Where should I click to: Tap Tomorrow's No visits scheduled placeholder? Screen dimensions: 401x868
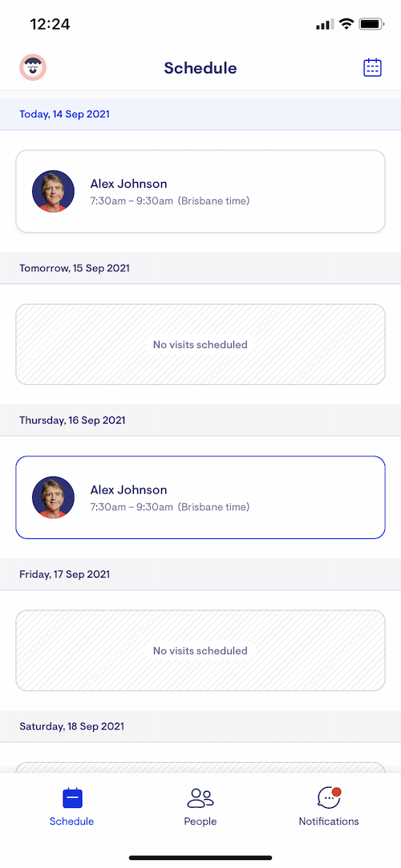coord(200,344)
